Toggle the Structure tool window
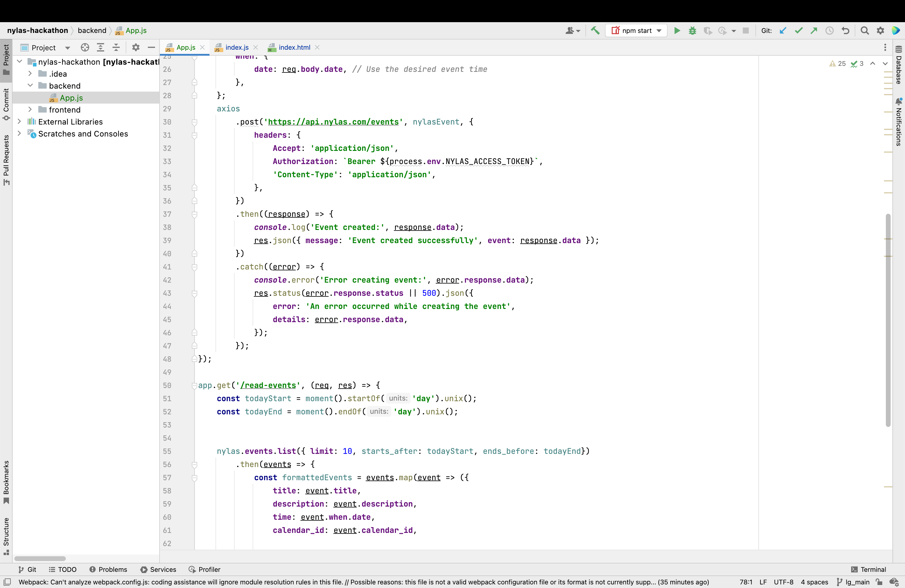 pos(6,536)
